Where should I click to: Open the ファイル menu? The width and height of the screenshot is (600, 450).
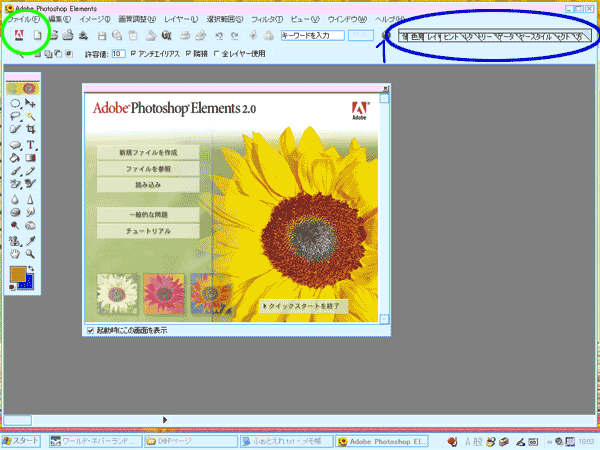[x=22, y=19]
